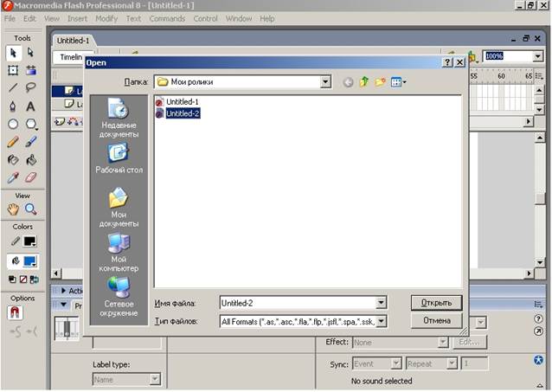Click the stage horizontal scrollbar left arrow

56,273
